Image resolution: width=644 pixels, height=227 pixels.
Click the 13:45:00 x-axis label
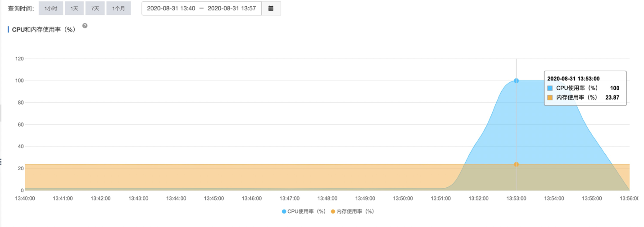coord(214,199)
